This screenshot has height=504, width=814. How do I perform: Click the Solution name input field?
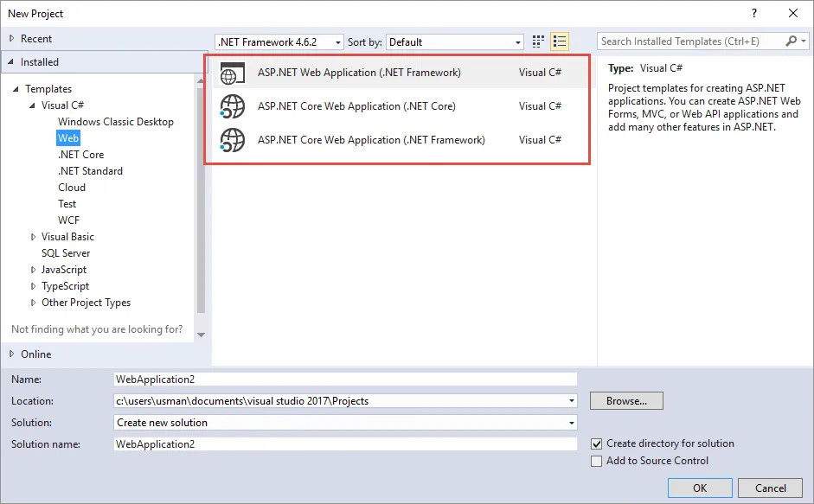(x=345, y=444)
